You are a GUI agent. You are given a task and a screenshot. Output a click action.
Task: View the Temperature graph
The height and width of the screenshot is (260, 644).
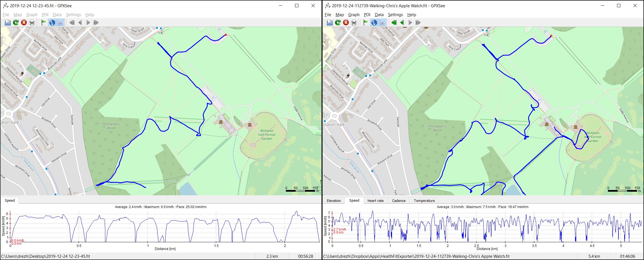coord(424,201)
